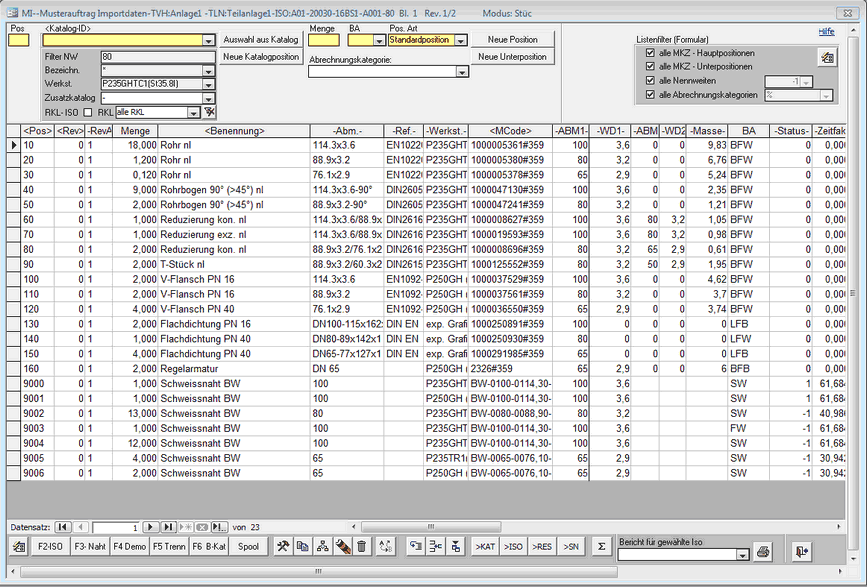The image size is (867, 587).
Task: Click the hierarchy tree structure icon
Action: (x=322, y=546)
